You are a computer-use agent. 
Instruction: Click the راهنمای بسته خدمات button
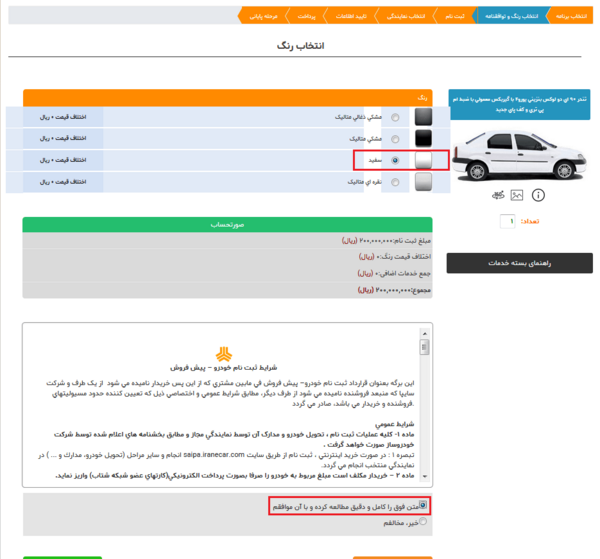pyautogui.click(x=520, y=263)
